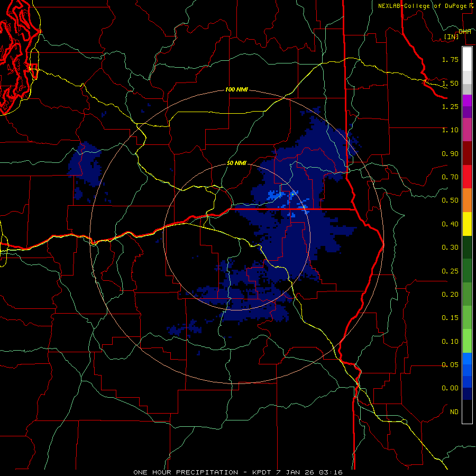Click the "1.75" legend value

pyautogui.click(x=450, y=59)
